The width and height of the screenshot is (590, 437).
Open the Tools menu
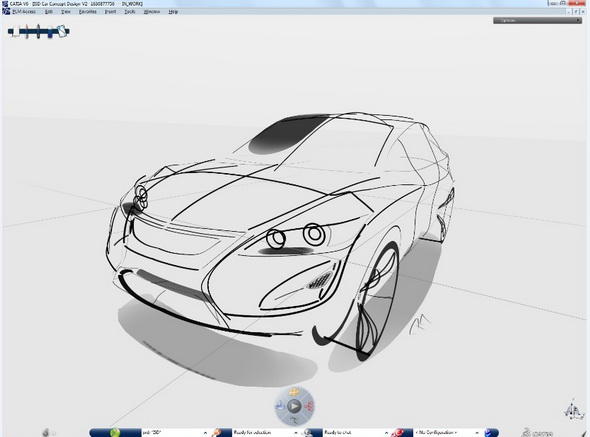(x=130, y=12)
